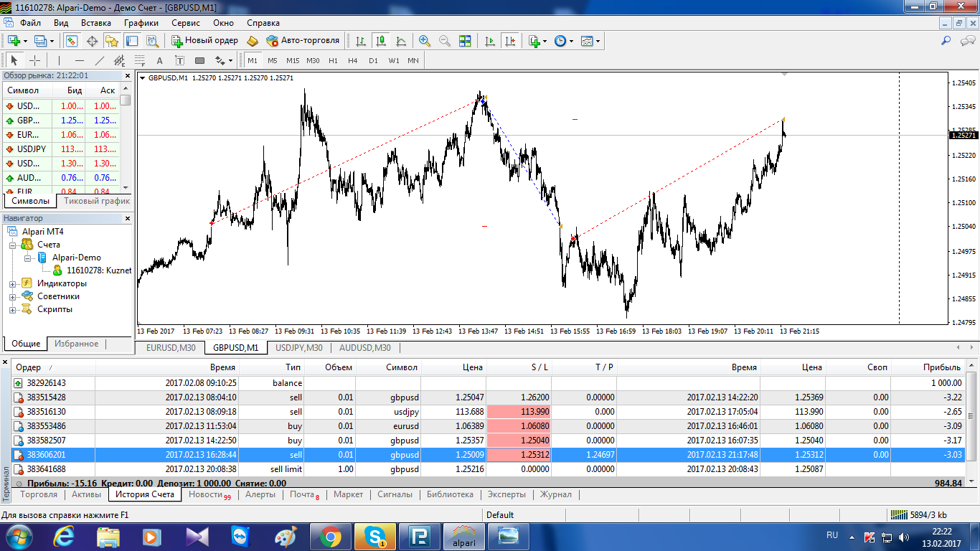Open the Графики menu

141,22
